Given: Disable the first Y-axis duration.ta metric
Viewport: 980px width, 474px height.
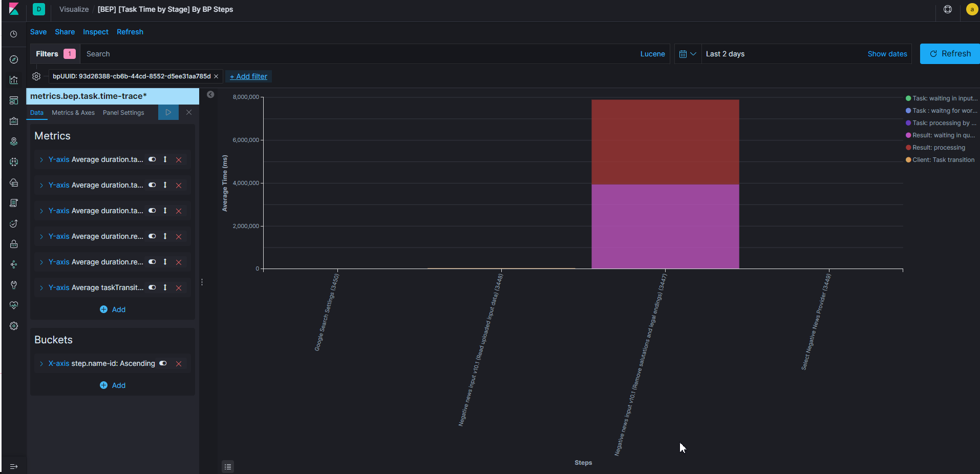Looking at the screenshot, I should pyautogui.click(x=152, y=159).
